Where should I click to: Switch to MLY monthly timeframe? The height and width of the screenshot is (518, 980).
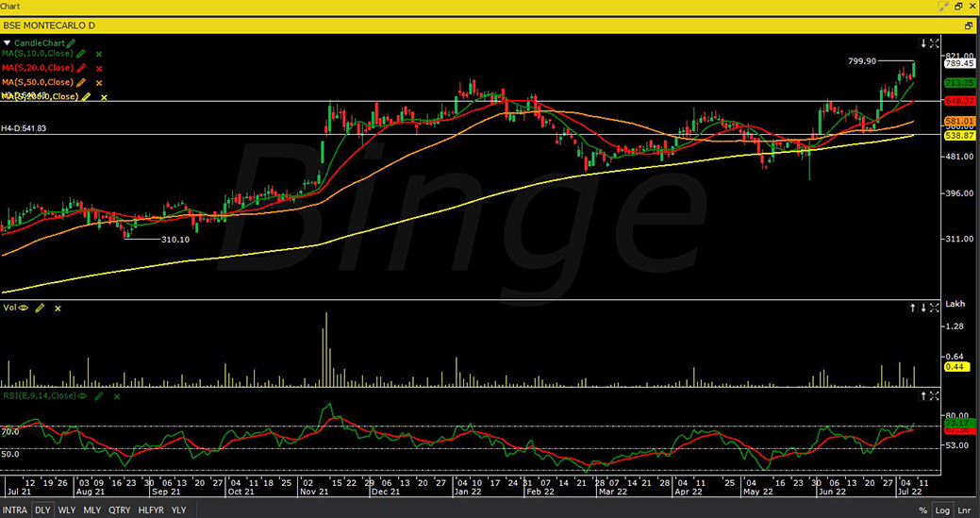click(91, 510)
